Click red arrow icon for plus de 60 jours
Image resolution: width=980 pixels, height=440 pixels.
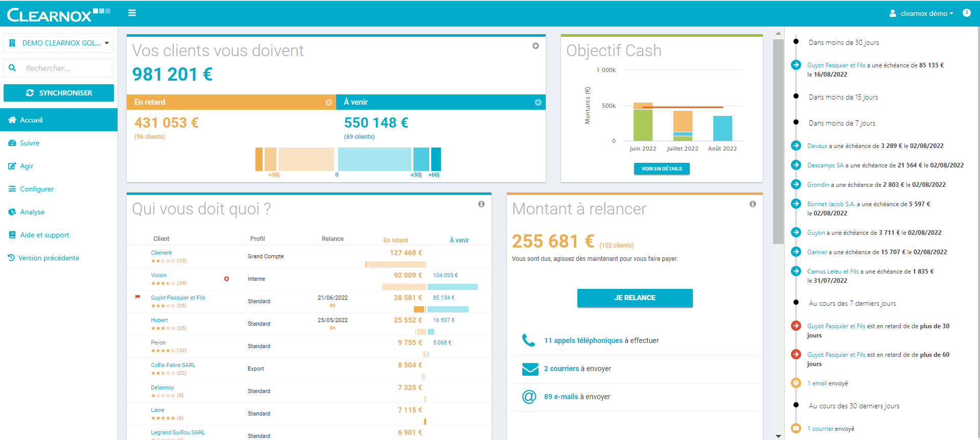pyautogui.click(x=796, y=354)
